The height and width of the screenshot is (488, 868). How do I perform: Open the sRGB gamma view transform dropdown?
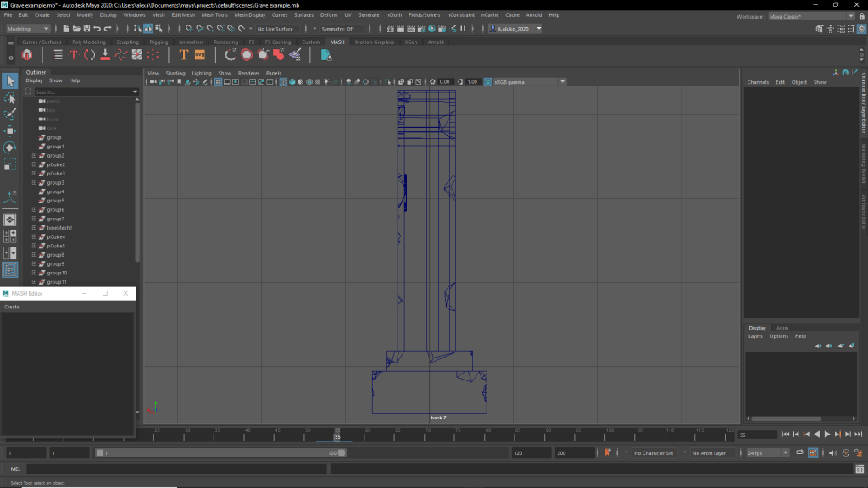(526, 82)
